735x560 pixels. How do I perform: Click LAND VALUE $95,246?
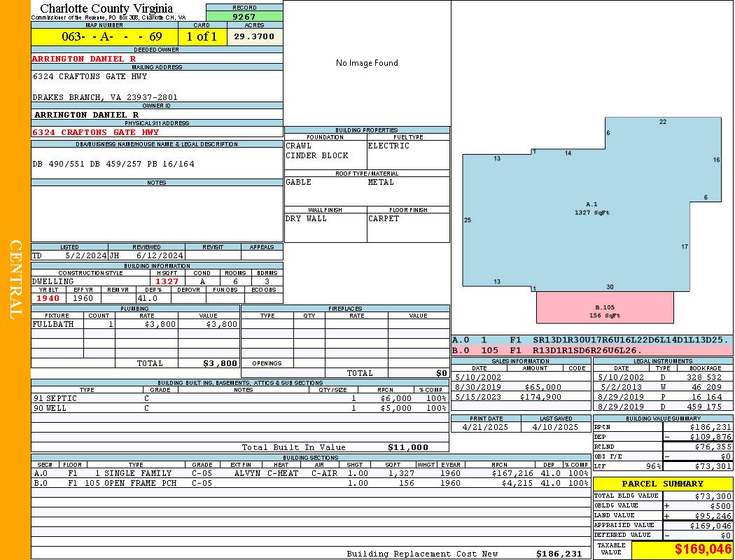(713, 515)
